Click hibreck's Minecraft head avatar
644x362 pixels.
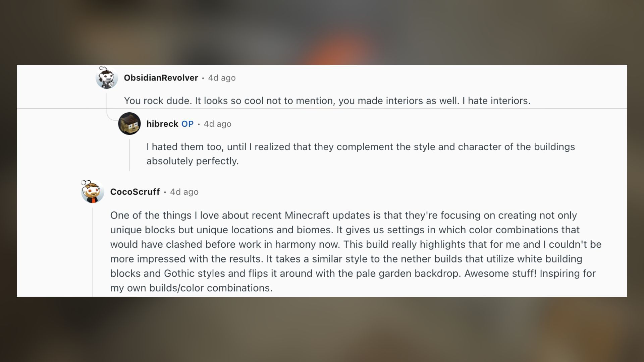129,124
